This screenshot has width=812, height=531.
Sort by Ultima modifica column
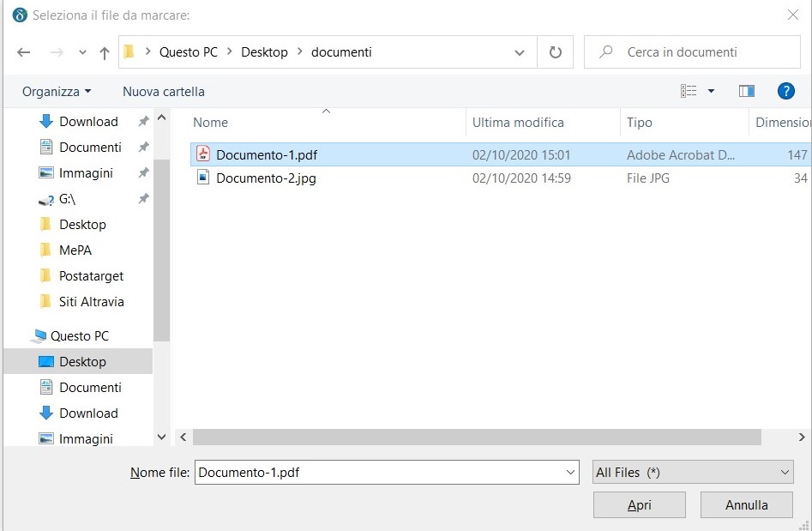(x=518, y=123)
